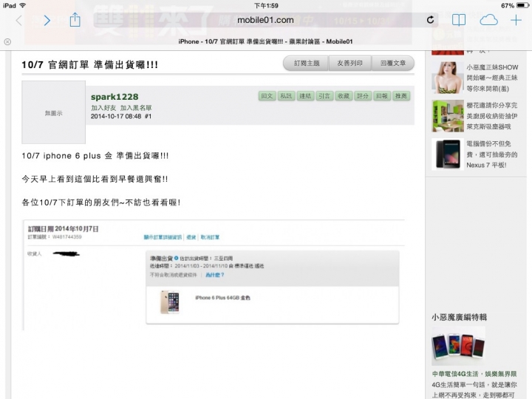Click the #1 post permalink
The image size is (532, 399).
click(x=148, y=117)
